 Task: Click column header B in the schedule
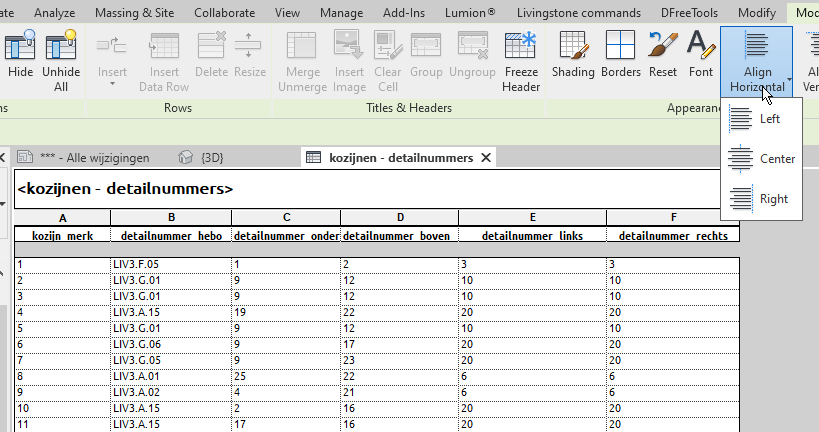pos(171,218)
